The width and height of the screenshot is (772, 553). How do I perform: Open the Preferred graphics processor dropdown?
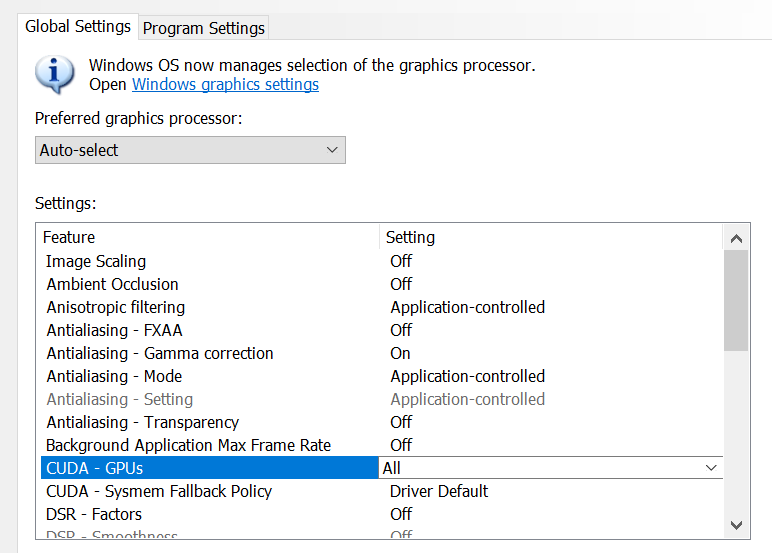(x=190, y=150)
